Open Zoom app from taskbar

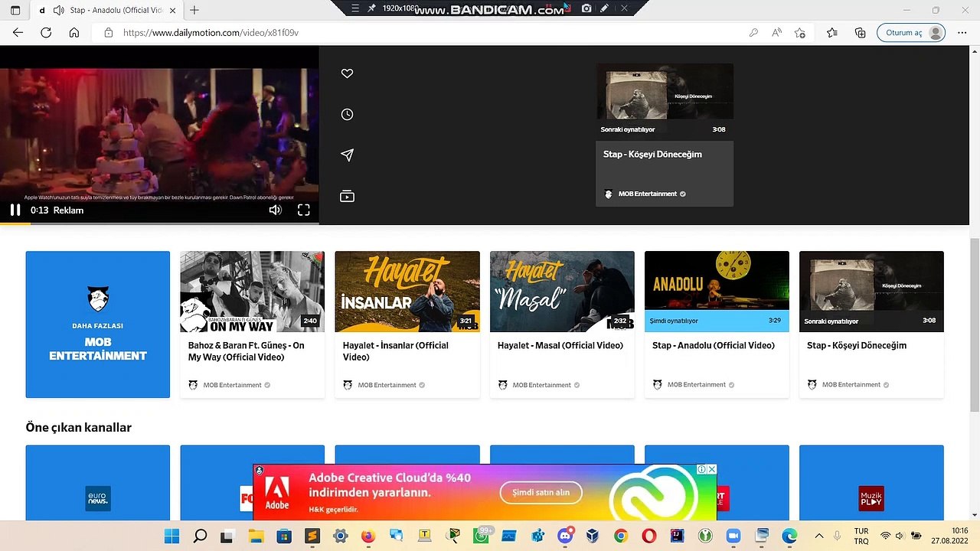[733, 536]
